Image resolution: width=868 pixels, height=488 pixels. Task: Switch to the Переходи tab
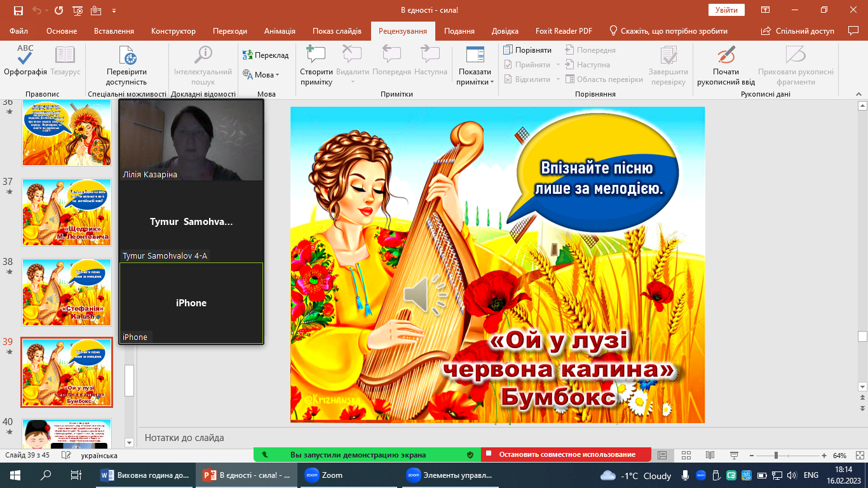[x=230, y=30]
